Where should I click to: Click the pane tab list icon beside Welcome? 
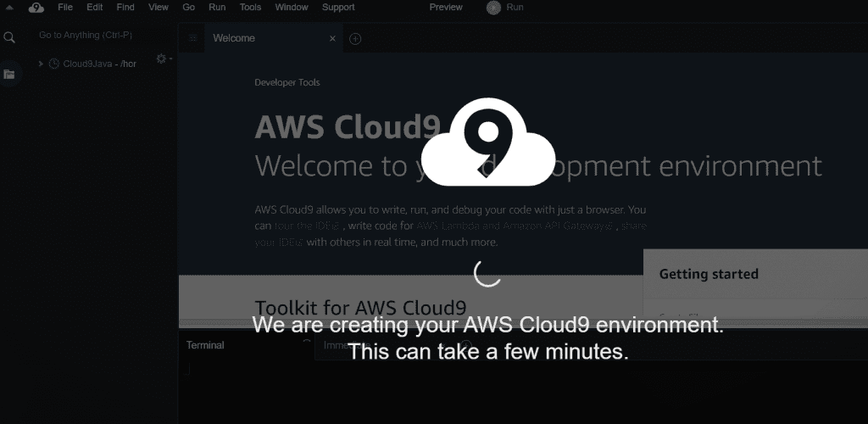(192, 38)
